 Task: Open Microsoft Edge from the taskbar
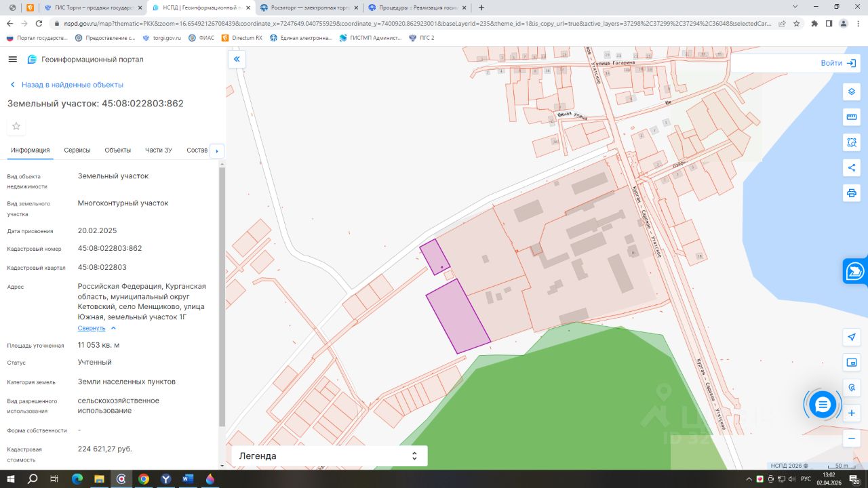tap(77, 479)
